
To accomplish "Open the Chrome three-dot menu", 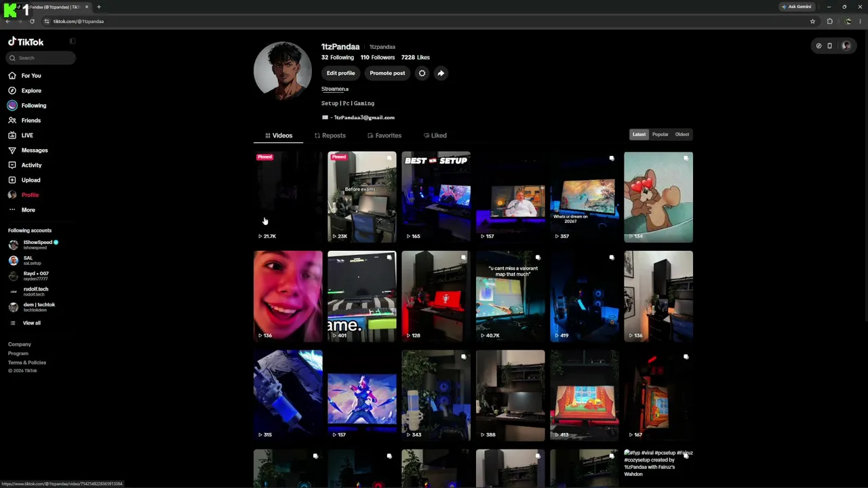I will (860, 21).
